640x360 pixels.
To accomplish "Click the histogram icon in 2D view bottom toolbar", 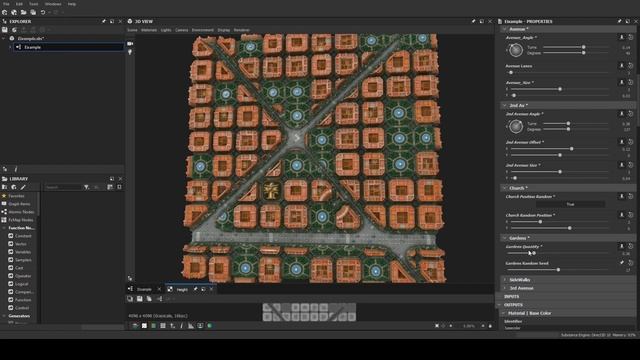I will tap(191, 326).
